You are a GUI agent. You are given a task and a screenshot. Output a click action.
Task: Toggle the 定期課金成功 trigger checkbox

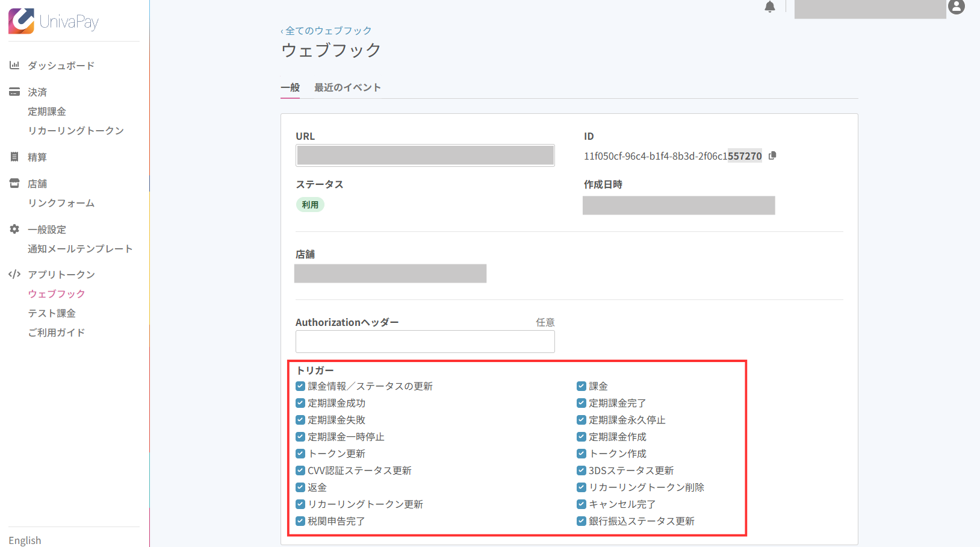pyautogui.click(x=300, y=403)
